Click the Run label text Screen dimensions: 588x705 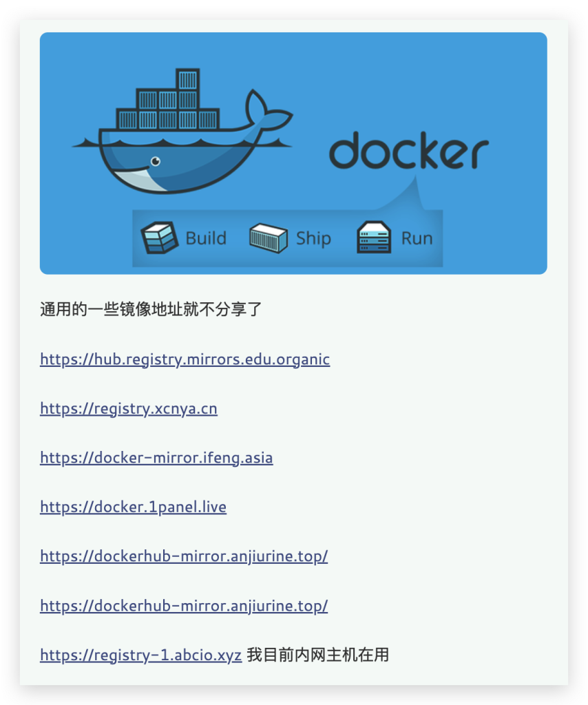417,238
